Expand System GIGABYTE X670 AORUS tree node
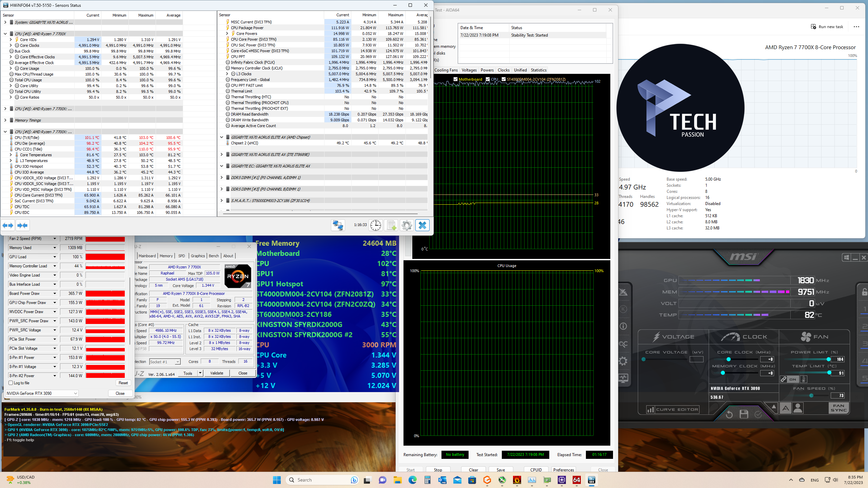Viewport: 868px width, 488px height. tap(5, 22)
